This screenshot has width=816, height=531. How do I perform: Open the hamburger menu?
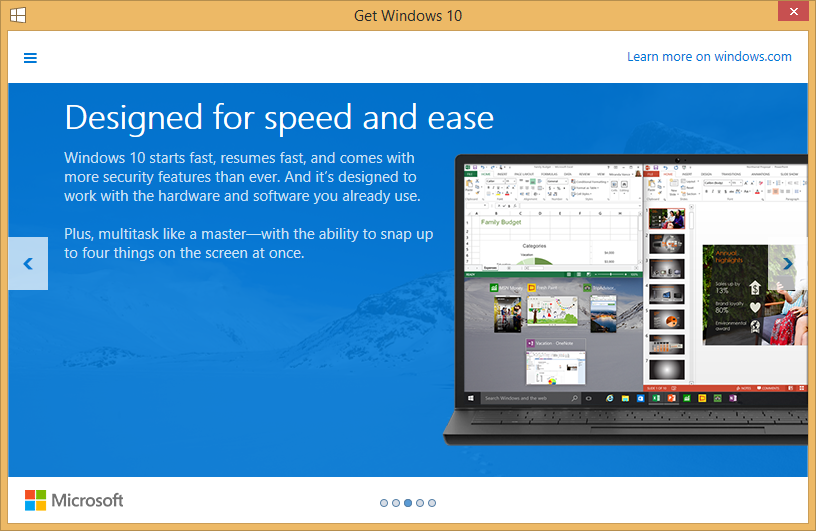click(30, 58)
